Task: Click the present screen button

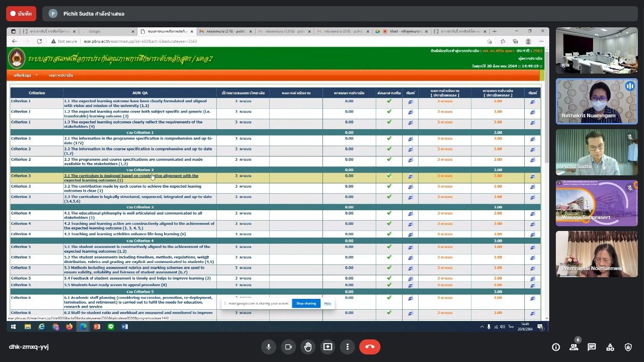Action: pos(328,347)
